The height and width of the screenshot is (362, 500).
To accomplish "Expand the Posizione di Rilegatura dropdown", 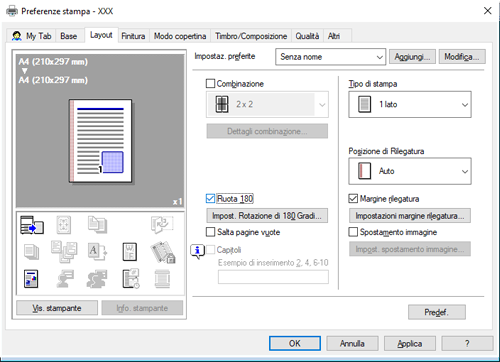I will tap(410, 171).
